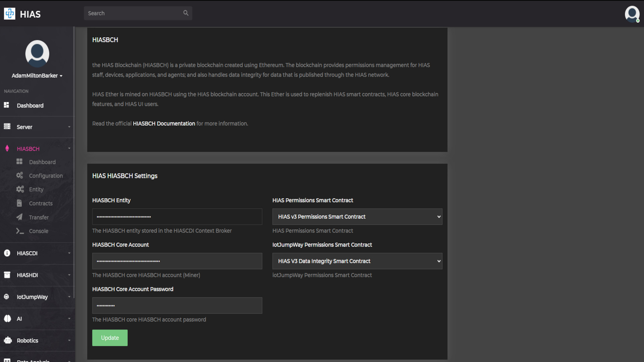Click the Console terminal icon
The height and width of the screenshot is (362, 644).
click(x=20, y=231)
